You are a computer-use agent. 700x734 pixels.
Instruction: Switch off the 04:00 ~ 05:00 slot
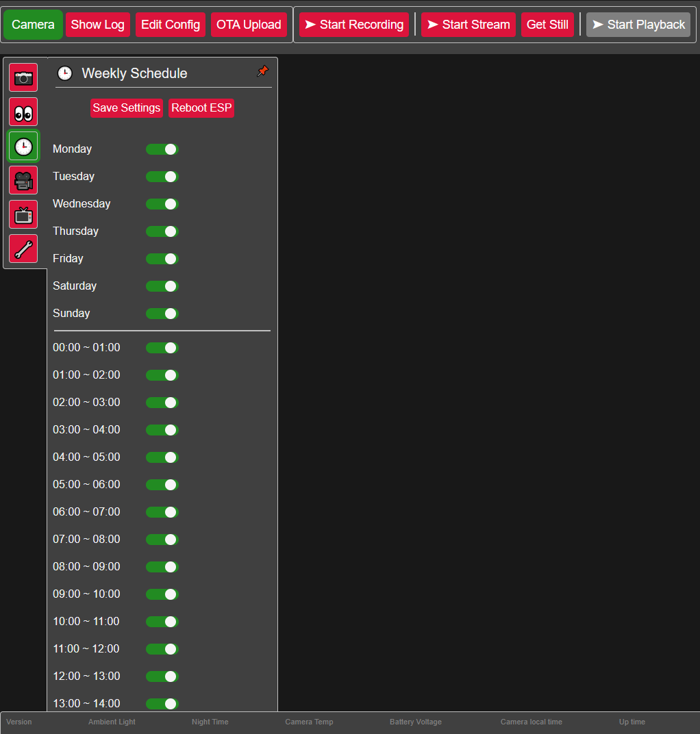162,457
